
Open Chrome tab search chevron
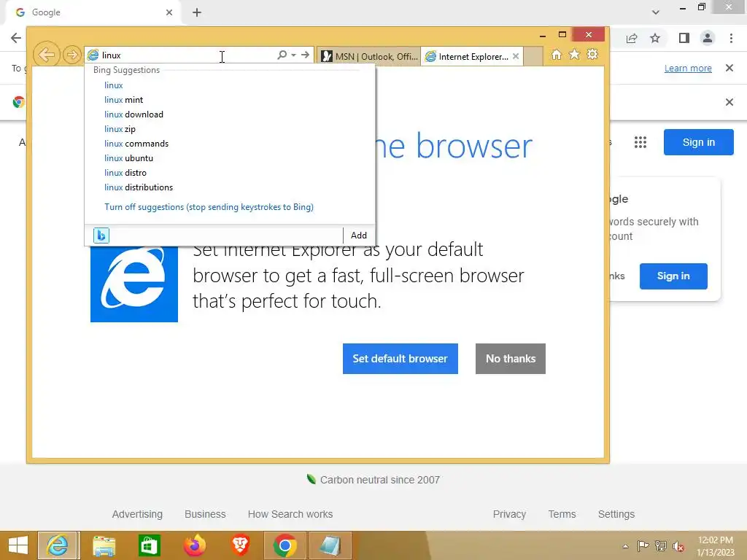click(656, 12)
